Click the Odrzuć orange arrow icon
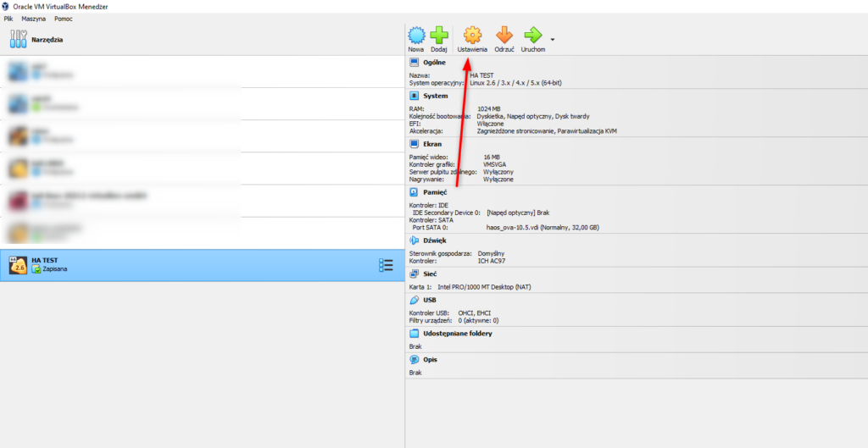This screenshot has width=868, height=448. click(x=504, y=36)
